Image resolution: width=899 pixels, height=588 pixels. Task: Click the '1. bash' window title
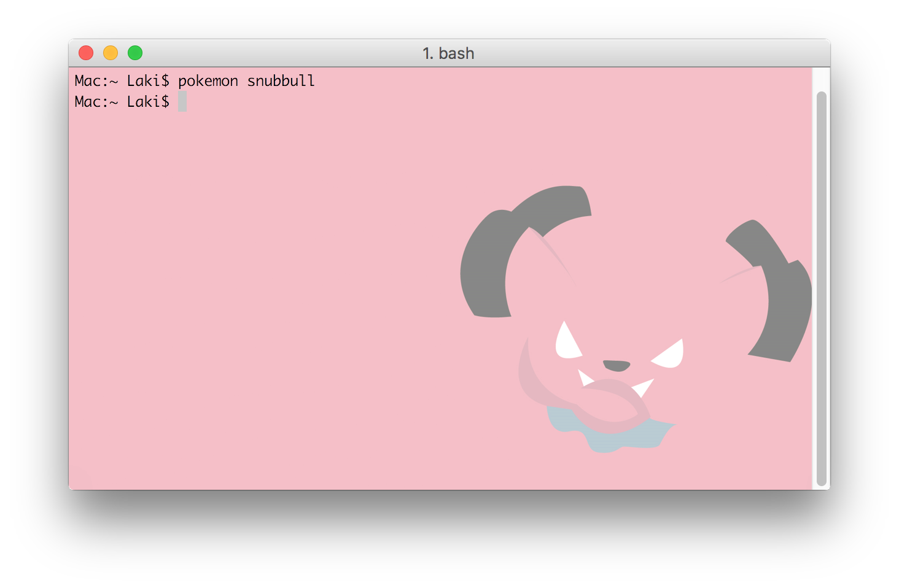(448, 53)
